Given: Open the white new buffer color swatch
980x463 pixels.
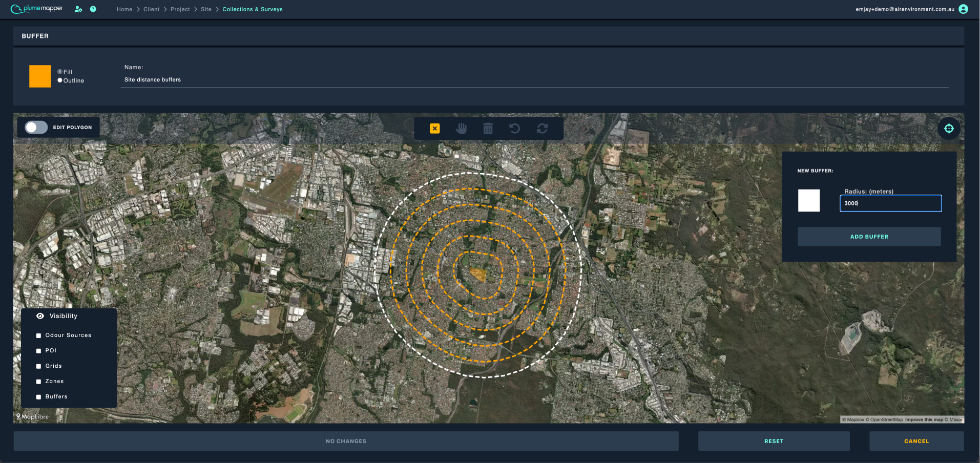Looking at the screenshot, I should 809,200.
